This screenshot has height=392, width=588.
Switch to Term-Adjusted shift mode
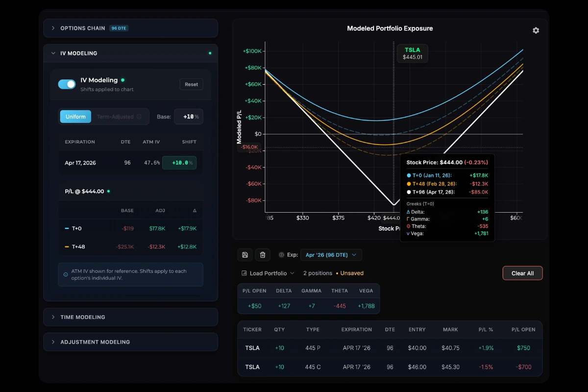coord(115,117)
